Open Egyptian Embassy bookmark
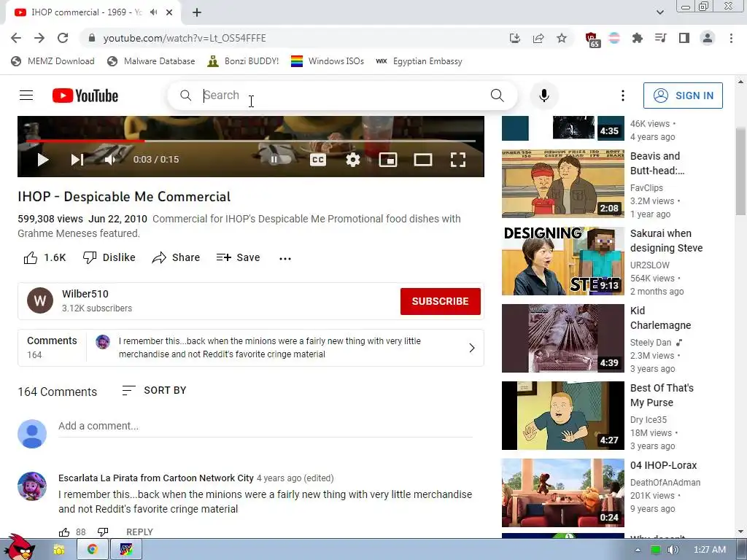 (419, 61)
